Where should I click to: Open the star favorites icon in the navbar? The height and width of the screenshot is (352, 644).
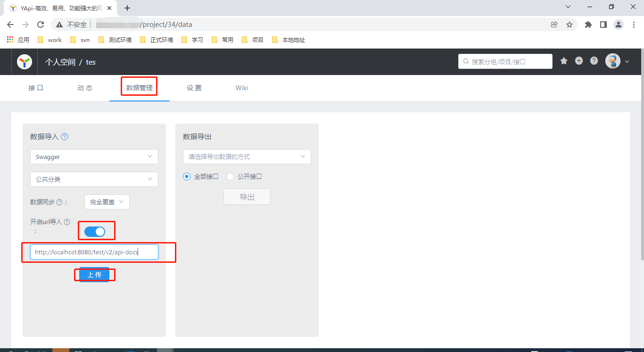coord(563,61)
